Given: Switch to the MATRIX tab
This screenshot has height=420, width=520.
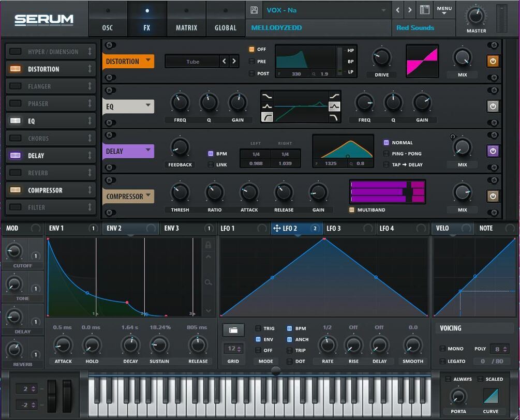Looking at the screenshot, I should coord(186,19).
